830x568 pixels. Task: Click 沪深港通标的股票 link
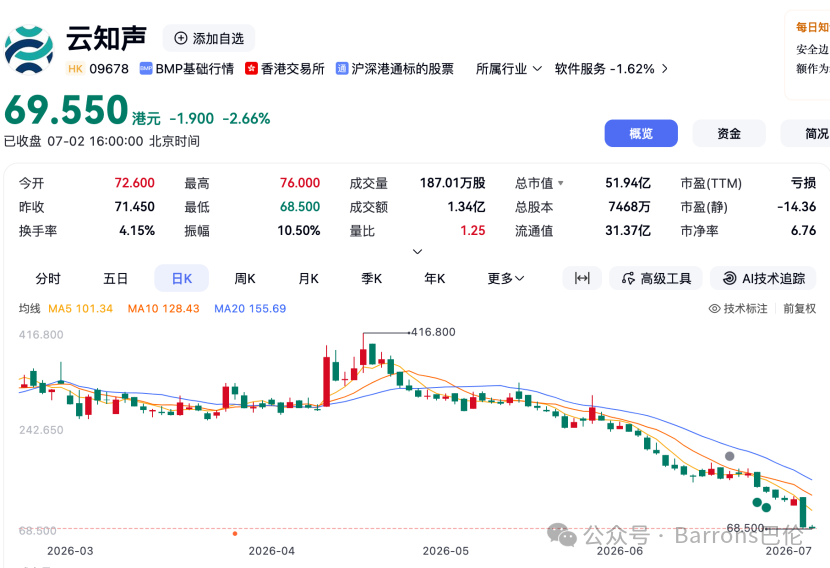[402, 69]
